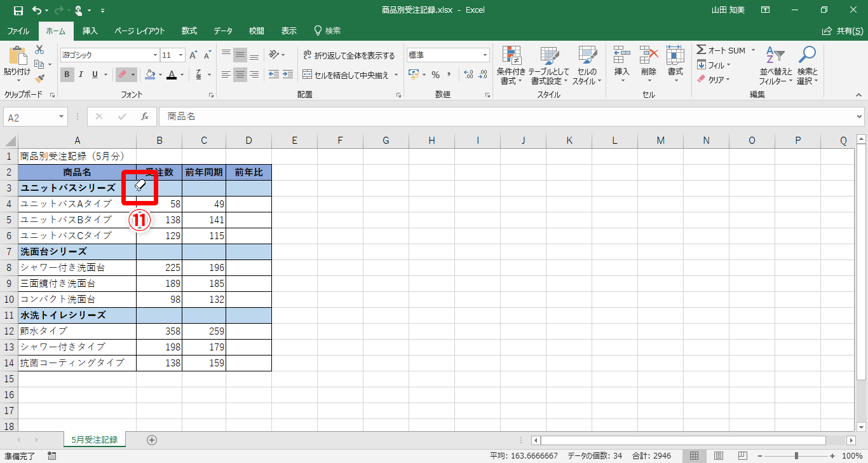Screen dimensions: 868x463
Task: Switch to the データ ribbon tab
Action: pyautogui.click(x=223, y=31)
